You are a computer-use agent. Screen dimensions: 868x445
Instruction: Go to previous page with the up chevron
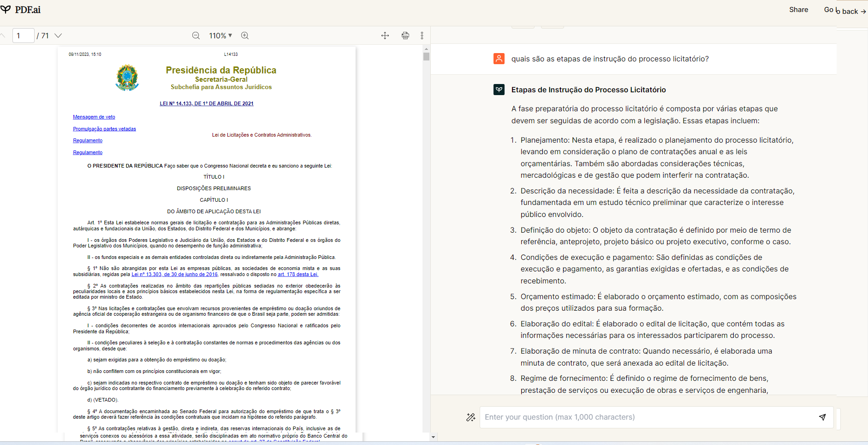click(3, 35)
